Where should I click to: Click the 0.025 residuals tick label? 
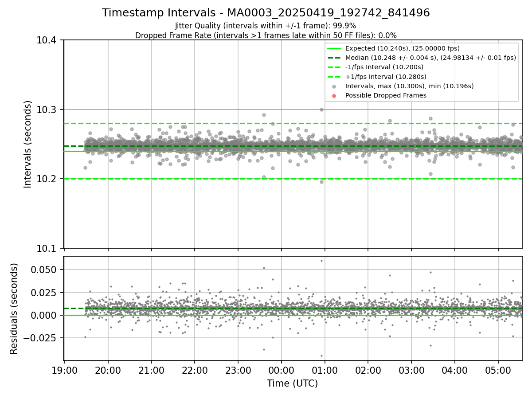click(x=44, y=293)
